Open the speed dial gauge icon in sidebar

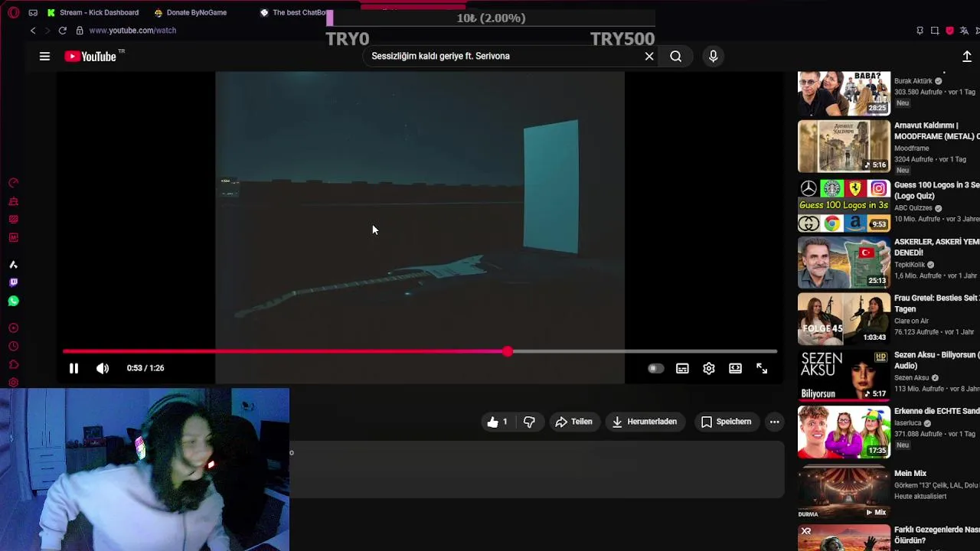tap(13, 183)
